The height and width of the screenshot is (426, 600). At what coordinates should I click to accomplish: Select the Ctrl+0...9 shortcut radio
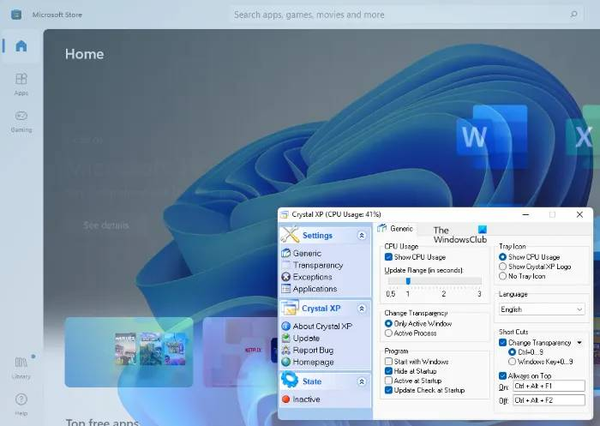pos(512,352)
